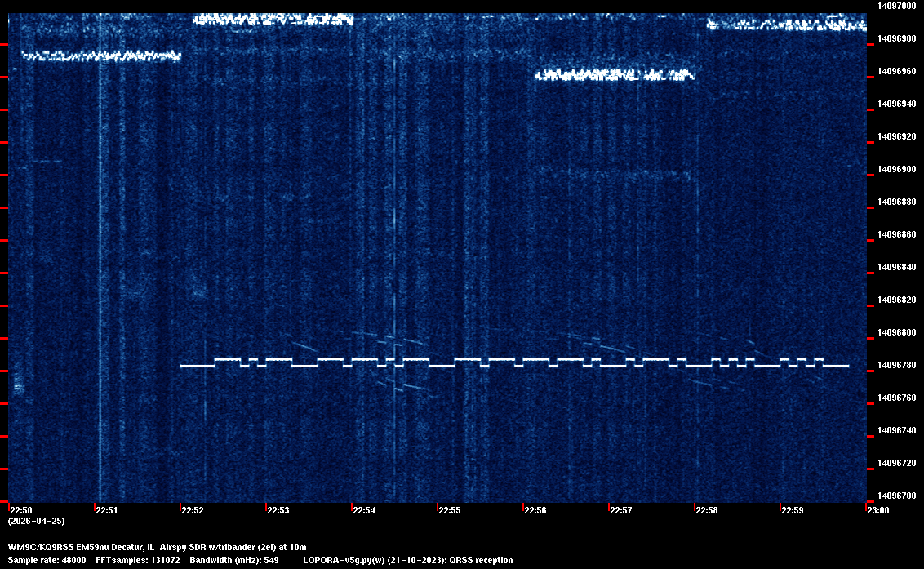This screenshot has height=569, width=924.
Task: Click the bright signal band near 14096960
Action: [x=614, y=75]
